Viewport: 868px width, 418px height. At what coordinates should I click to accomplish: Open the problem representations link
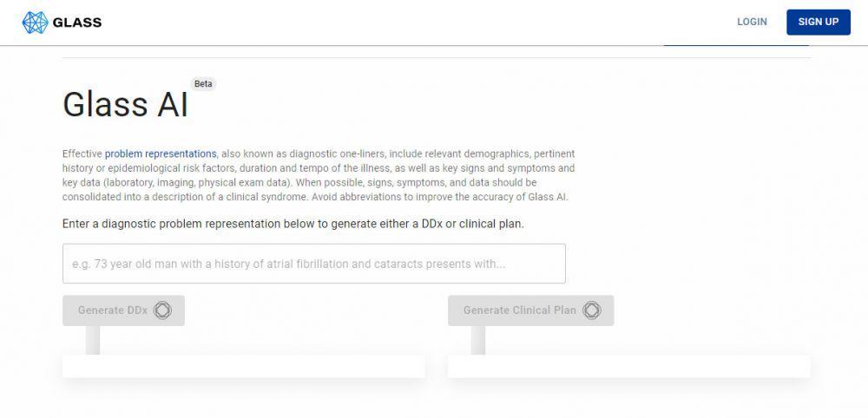pyautogui.click(x=161, y=153)
